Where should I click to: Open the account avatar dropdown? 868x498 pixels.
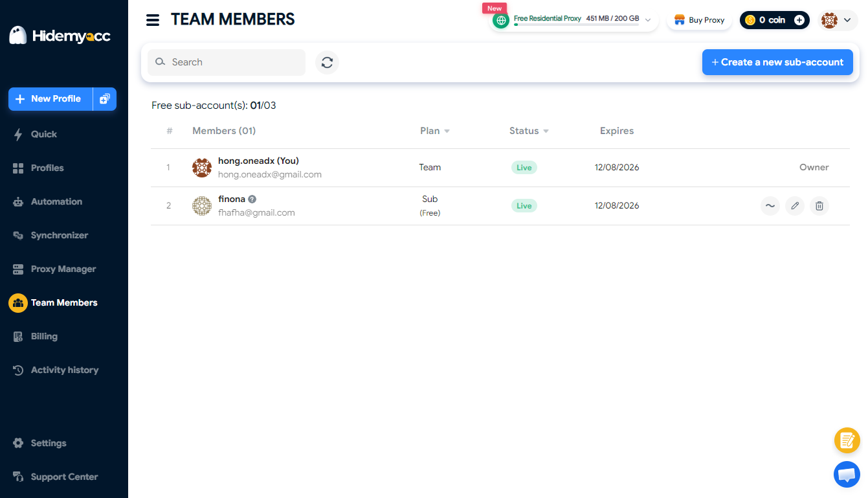(x=838, y=20)
